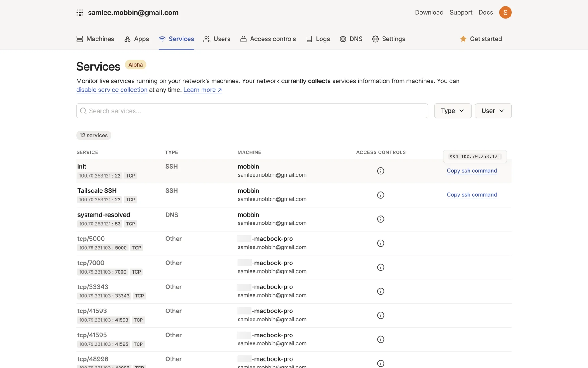
Task: Switch to the Access controls tab
Action: [268, 39]
